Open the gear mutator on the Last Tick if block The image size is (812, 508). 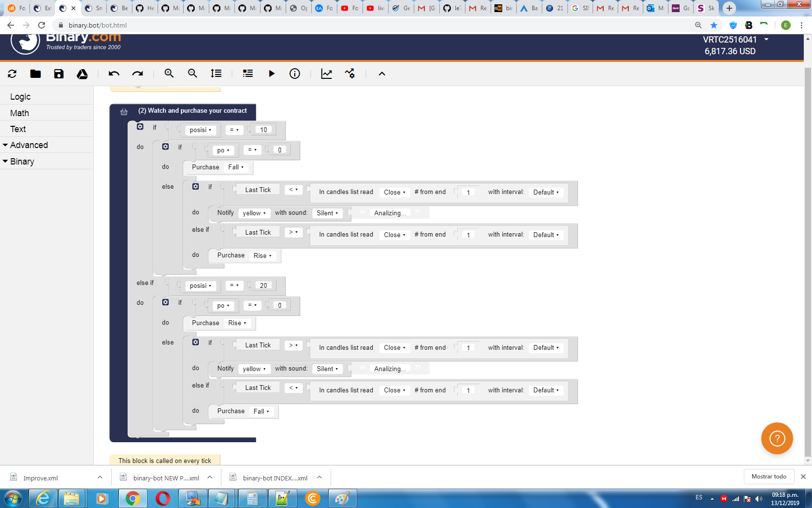(196, 186)
